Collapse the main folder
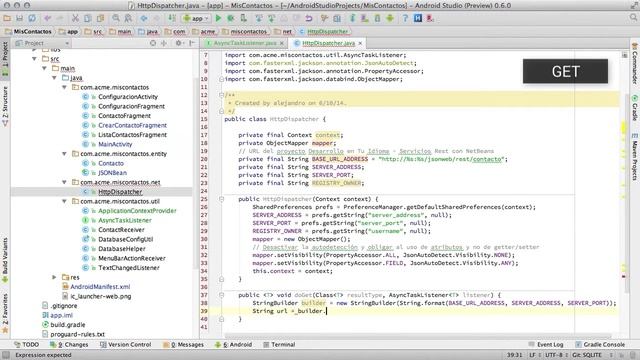Image resolution: width=640 pixels, height=360 pixels. pyautogui.click(x=44, y=68)
